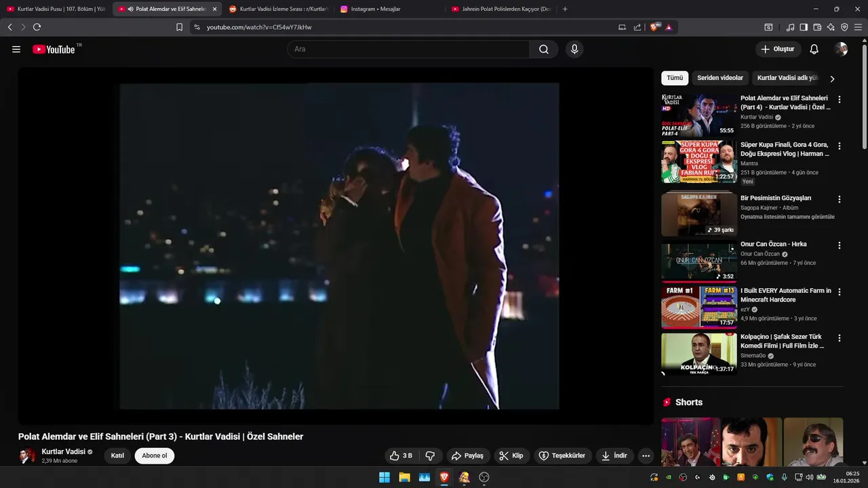The image size is (868, 488).
Task: Select the Kurtlar Vadisi adlı chip
Action: pos(787,78)
